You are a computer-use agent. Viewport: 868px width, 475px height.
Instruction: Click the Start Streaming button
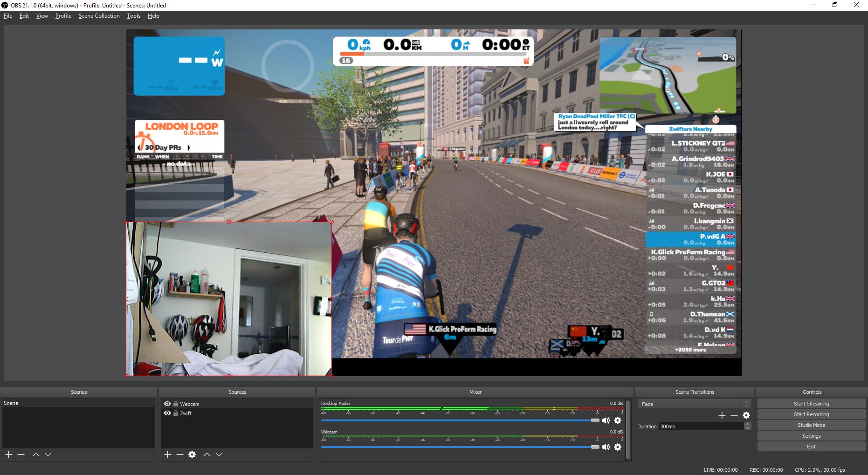click(x=811, y=404)
